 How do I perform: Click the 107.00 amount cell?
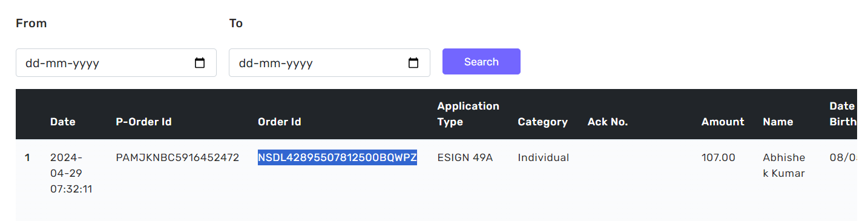tap(718, 157)
